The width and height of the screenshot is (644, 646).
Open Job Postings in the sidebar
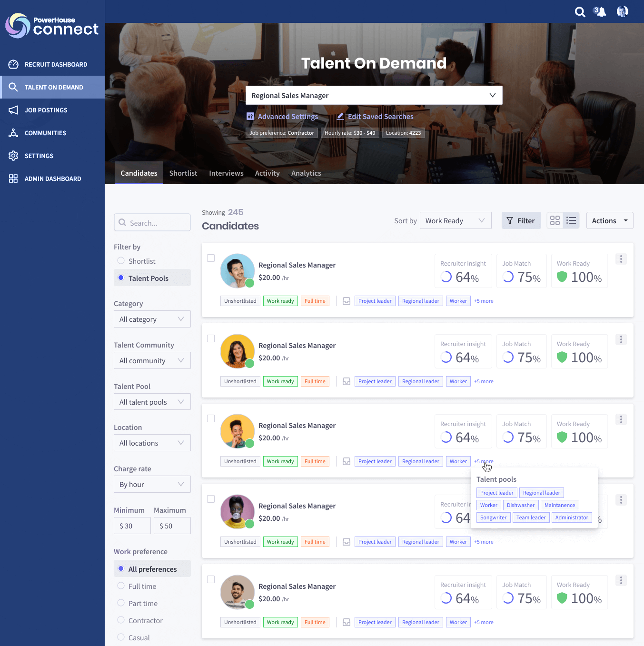46,110
